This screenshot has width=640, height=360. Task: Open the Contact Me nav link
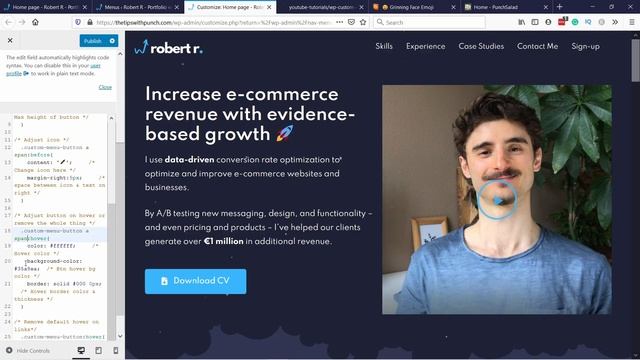click(538, 46)
